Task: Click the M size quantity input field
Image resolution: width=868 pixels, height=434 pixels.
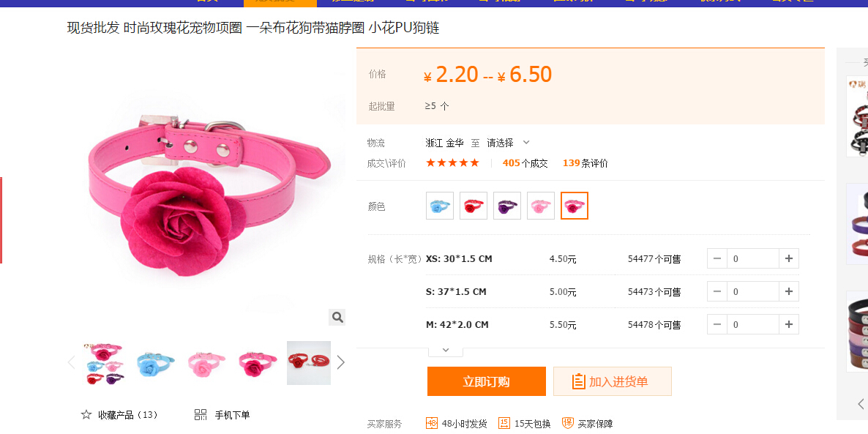Action: pyautogui.click(x=752, y=324)
